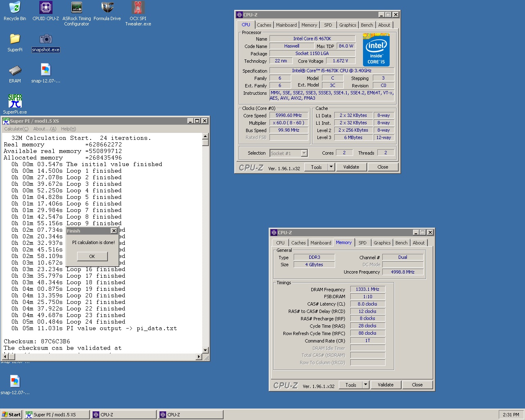Open the Windows Start button

click(x=11, y=415)
